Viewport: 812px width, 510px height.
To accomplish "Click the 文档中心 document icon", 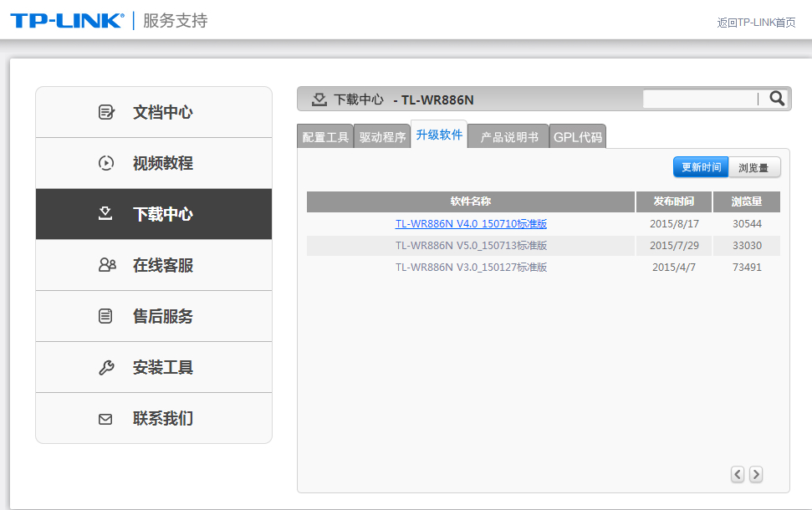I will [x=106, y=112].
